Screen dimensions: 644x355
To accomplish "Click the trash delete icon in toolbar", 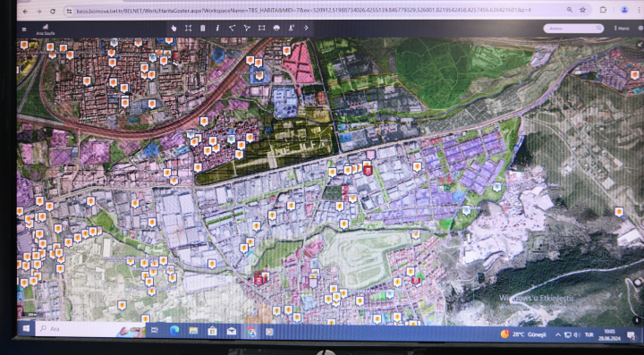I will 202,28.
